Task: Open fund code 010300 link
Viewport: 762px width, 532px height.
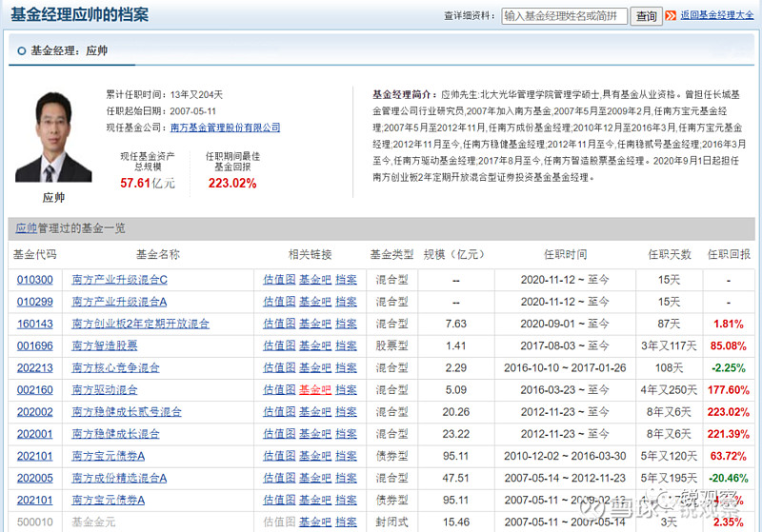Action: click(34, 280)
